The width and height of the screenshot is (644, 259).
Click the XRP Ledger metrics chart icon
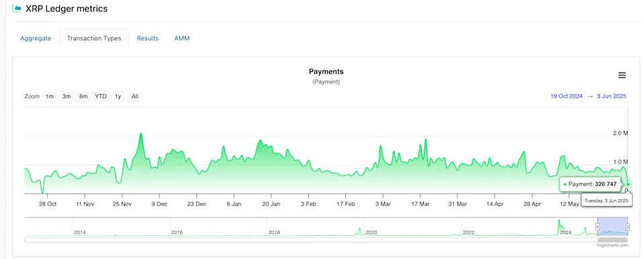click(17, 9)
